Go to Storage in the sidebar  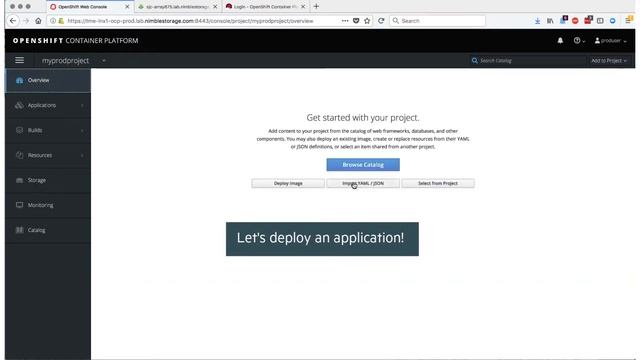pyautogui.click(x=48, y=180)
